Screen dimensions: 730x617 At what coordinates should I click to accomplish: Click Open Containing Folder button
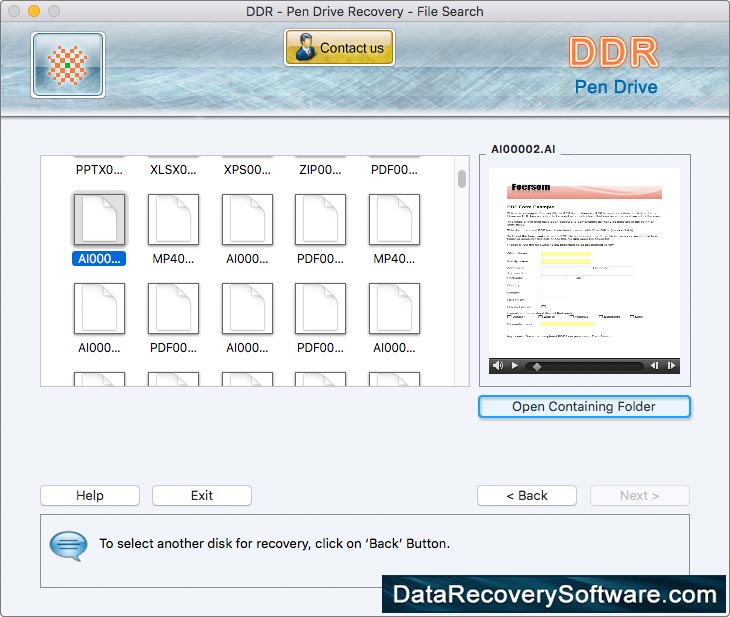click(x=584, y=407)
